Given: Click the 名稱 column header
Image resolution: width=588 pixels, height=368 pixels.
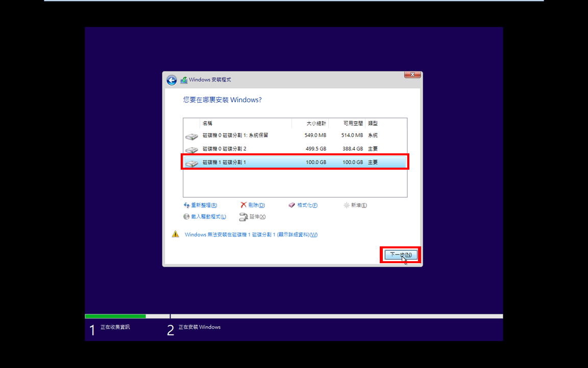Looking at the screenshot, I should [x=246, y=123].
